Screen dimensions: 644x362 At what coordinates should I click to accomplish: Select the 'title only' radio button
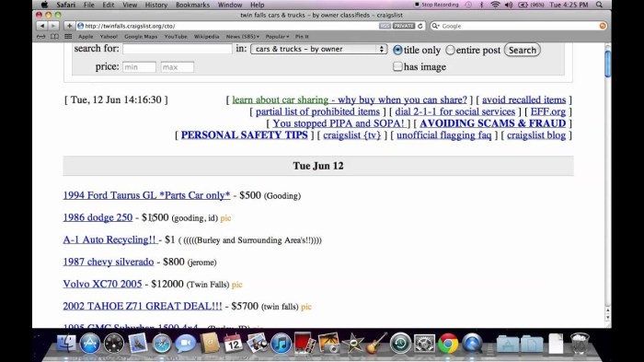(x=397, y=50)
